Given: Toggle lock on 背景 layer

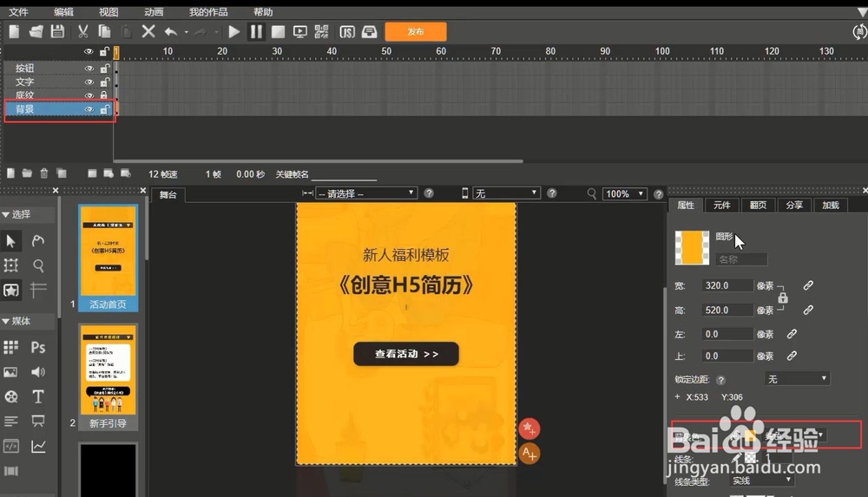Looking at the screenshot, I should (104, 109).
